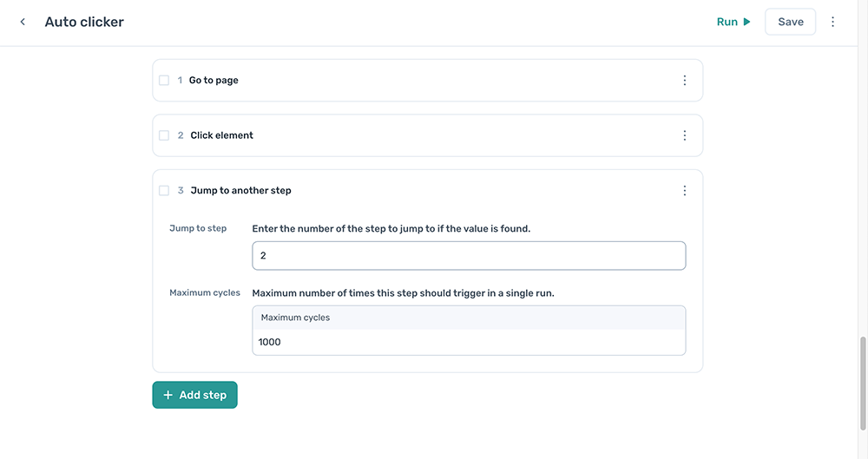Open the three-dot menu for Jump to another step
Image resolution: width=868 pixels, height=459 pixels.
click(684, 191)
